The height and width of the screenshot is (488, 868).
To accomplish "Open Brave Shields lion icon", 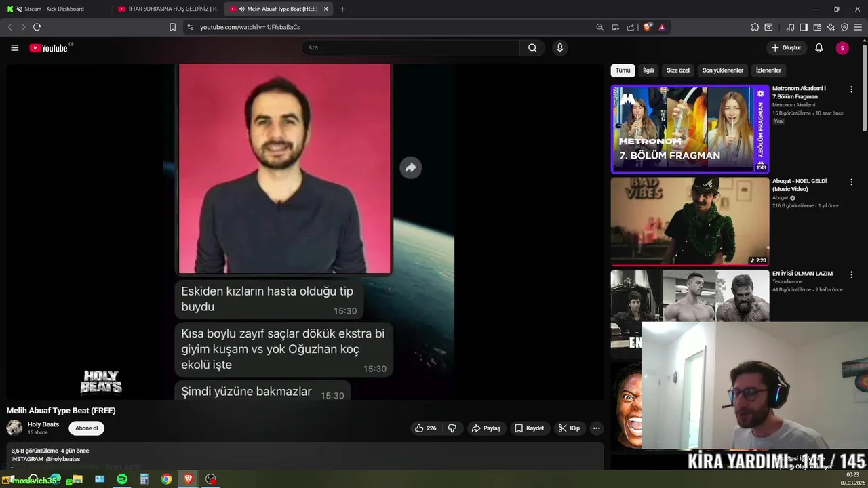I will tap(648, 27).
